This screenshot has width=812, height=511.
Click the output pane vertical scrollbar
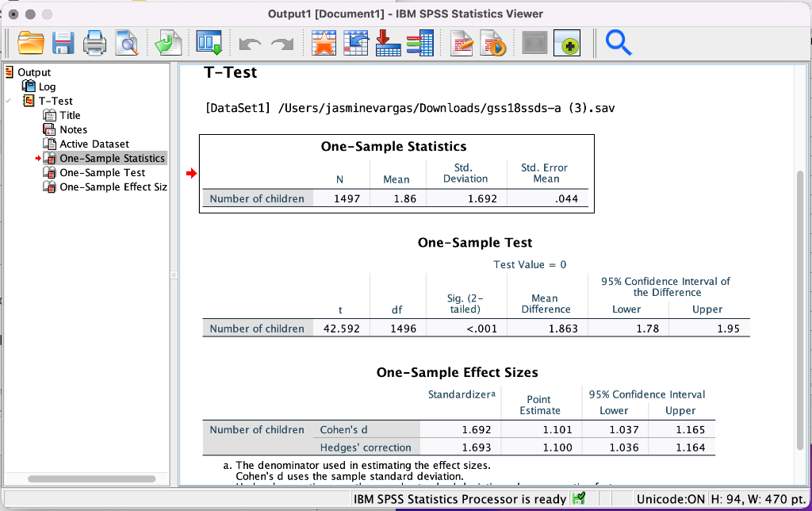(800, 310)
